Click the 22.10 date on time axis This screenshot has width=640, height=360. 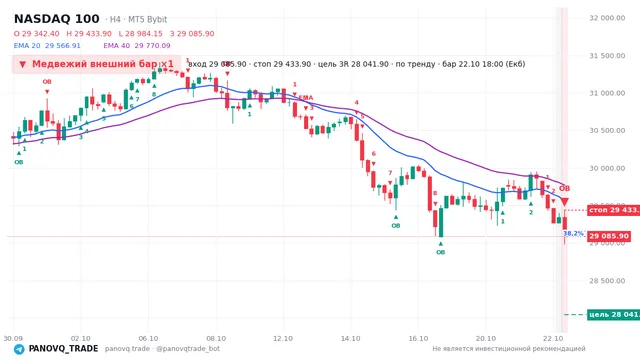(x=553, y=338)
